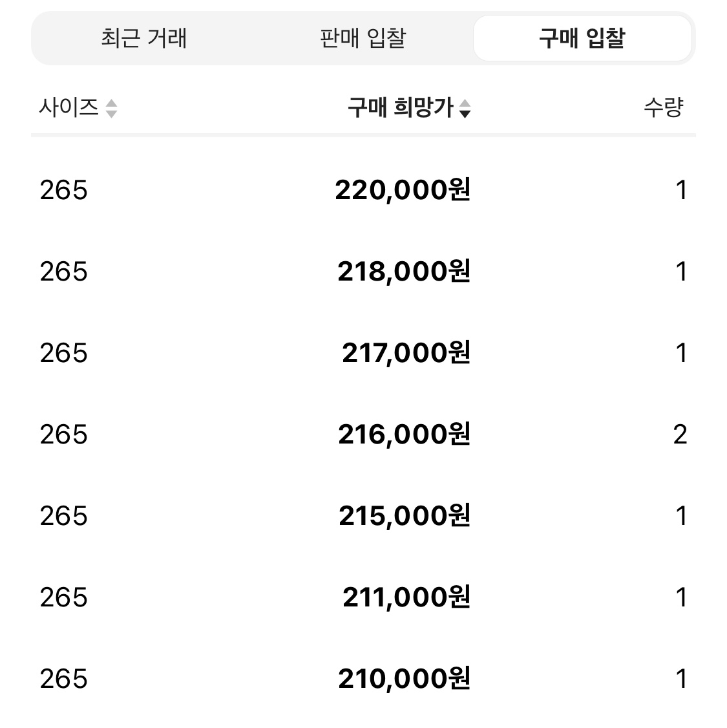The image size is (727, 728).
Task: Open the 판매 입찰 tab
Action: coord(363,38)
